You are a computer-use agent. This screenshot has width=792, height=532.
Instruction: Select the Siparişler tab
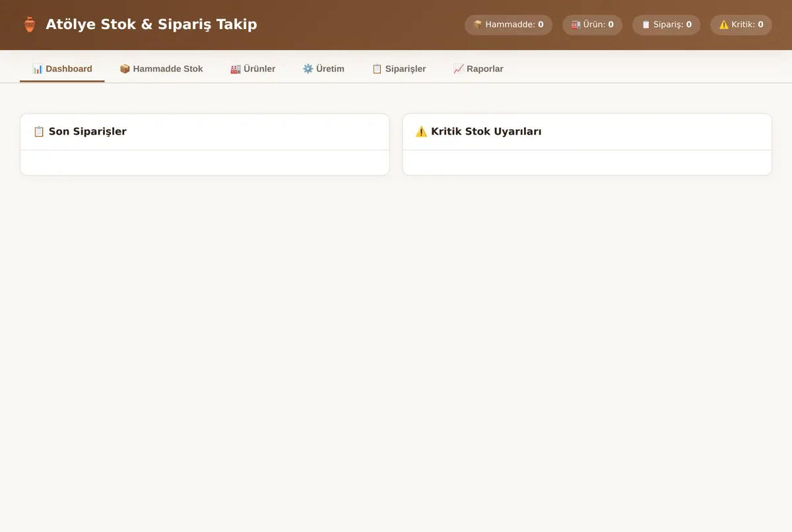pyautogui.click(x=399, y=69)
